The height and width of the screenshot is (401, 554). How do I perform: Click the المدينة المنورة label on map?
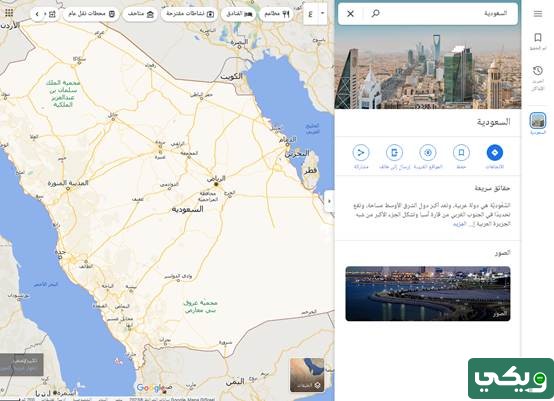click(68, 183)
